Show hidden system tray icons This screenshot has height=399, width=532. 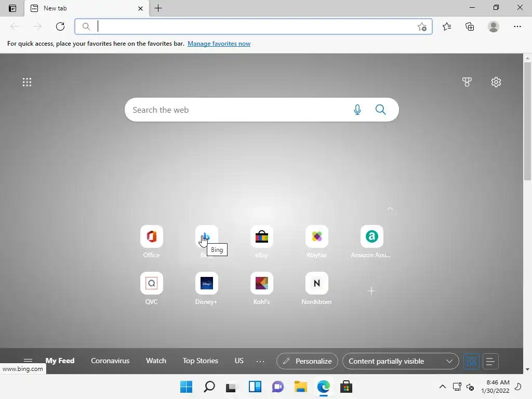click(443, 387)
